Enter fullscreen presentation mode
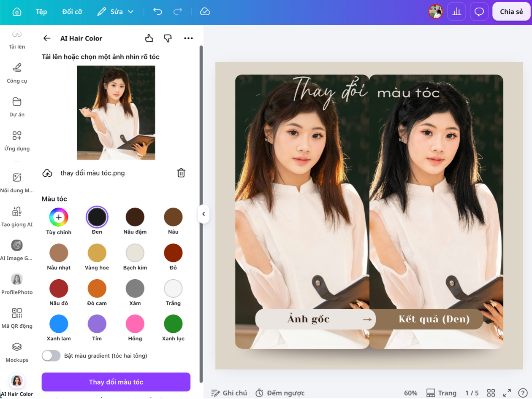Image resolution: width=532 pixels, height=399 pixels. 507,393
